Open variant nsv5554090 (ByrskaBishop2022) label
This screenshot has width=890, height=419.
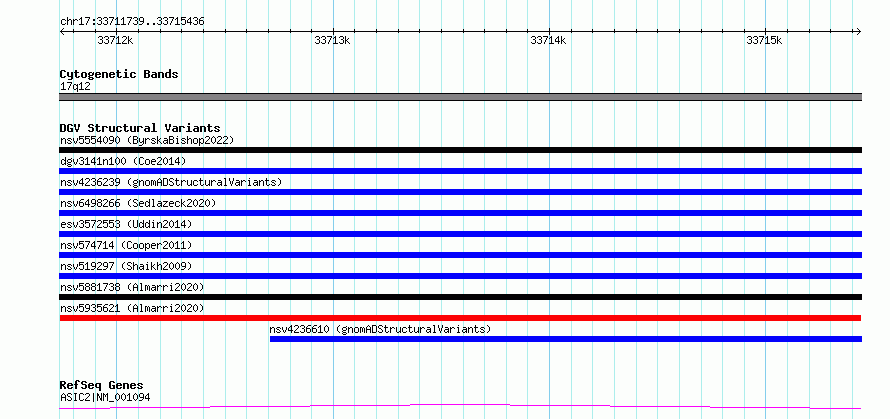[x=147, y=140]
